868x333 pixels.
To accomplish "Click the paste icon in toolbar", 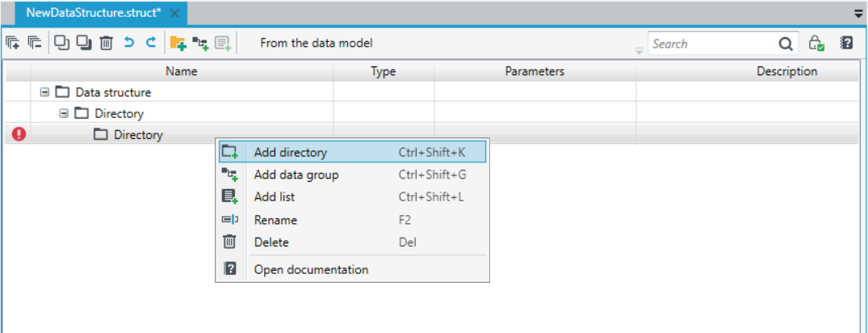I will [84, 43].
